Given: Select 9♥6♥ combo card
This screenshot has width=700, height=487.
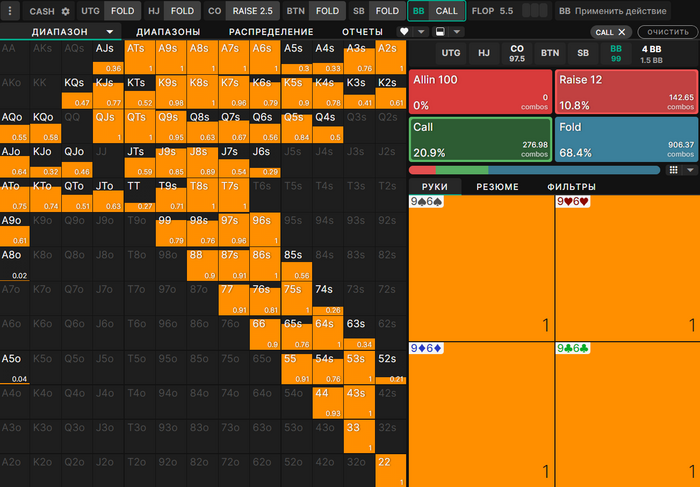Looking at the screenshot, I should click(x=627, y=268).
